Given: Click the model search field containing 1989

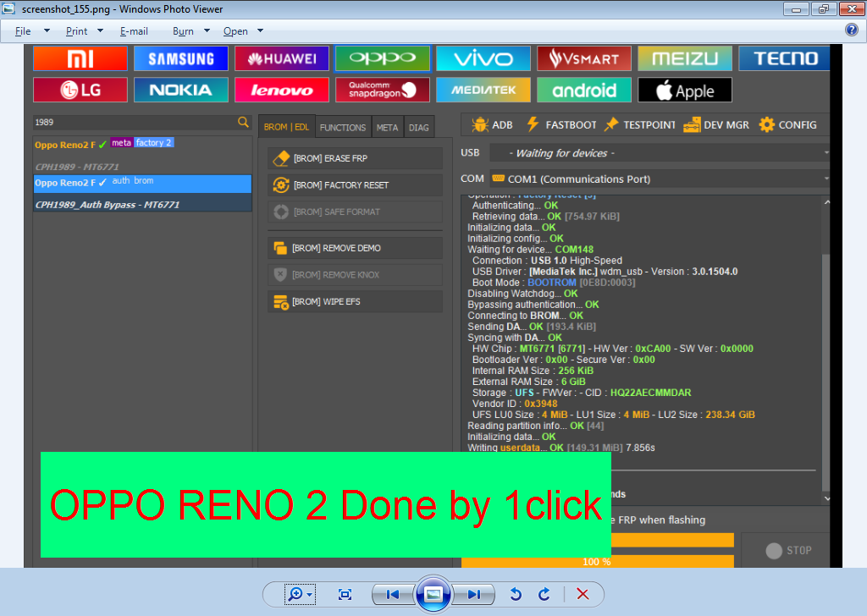Looking at the screenshot, I should (135, 122).
